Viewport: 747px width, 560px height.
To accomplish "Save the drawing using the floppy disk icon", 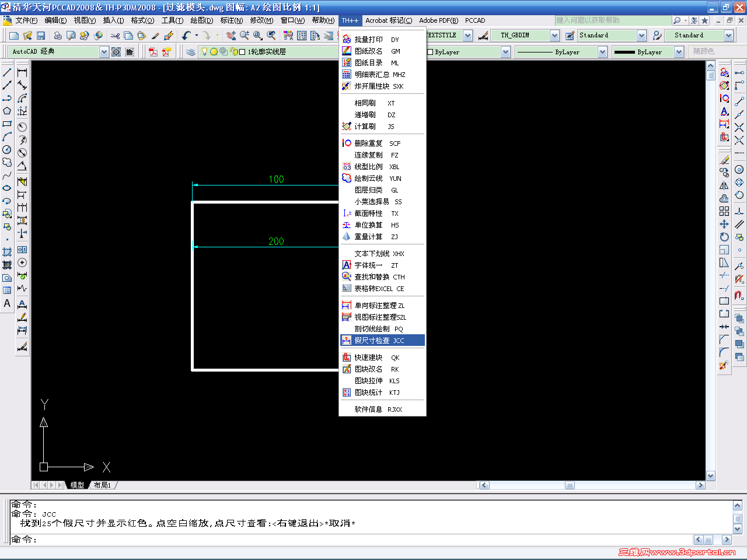I will pyautogui.click(x=41, y=36).
